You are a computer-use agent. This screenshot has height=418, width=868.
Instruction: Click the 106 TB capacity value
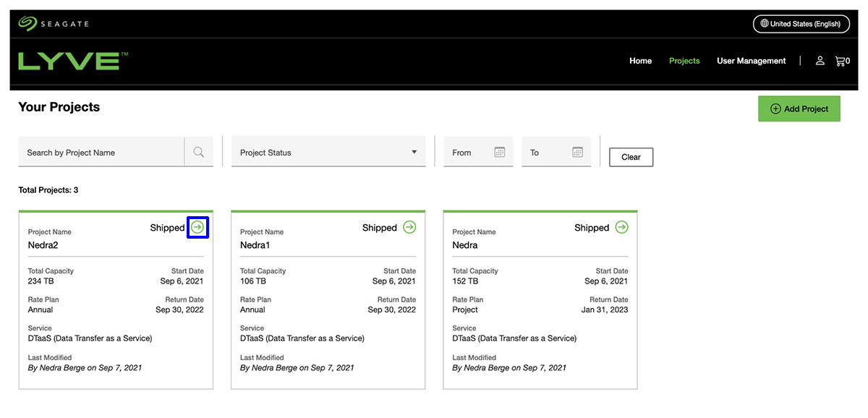(x=253, y=281)
